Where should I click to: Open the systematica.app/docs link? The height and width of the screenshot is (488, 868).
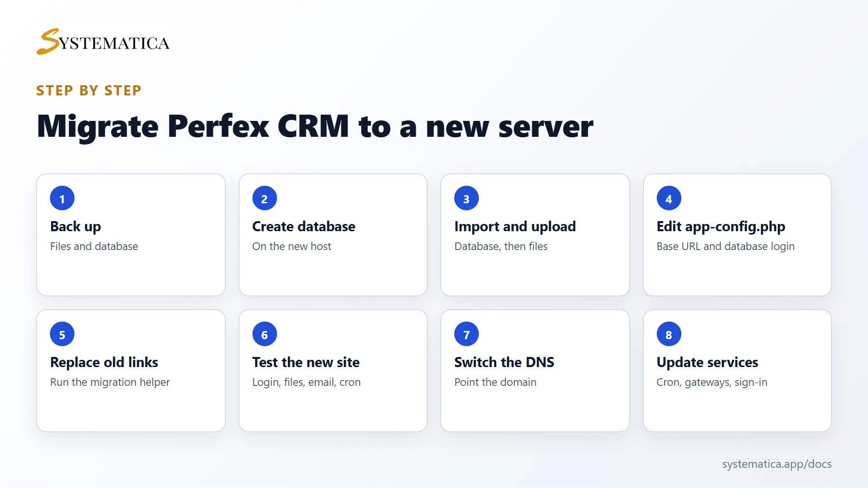pos(777,464)
